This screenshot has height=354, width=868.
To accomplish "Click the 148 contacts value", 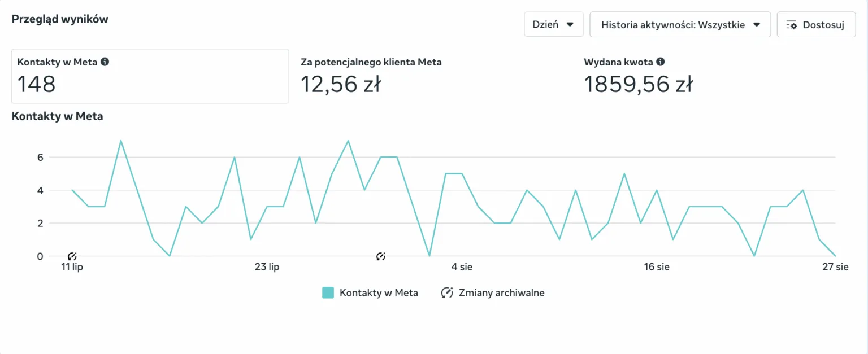I will [x=36, y=85].
